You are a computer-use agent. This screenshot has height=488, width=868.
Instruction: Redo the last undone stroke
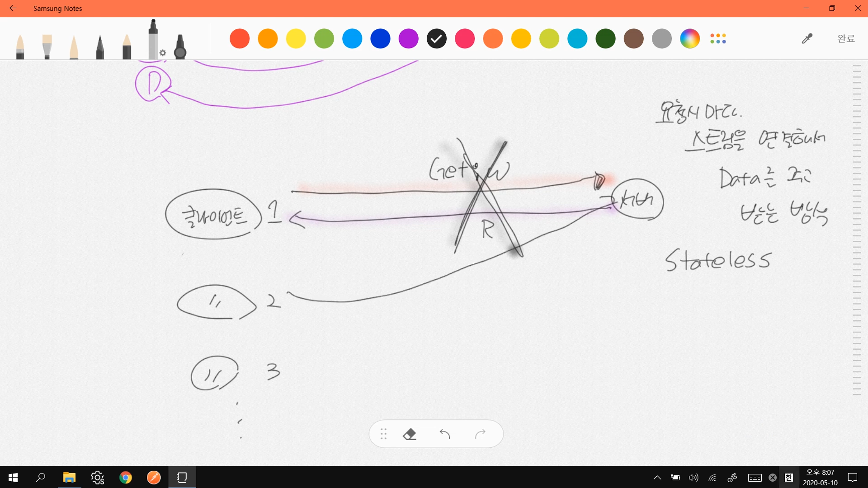[480, 434]
